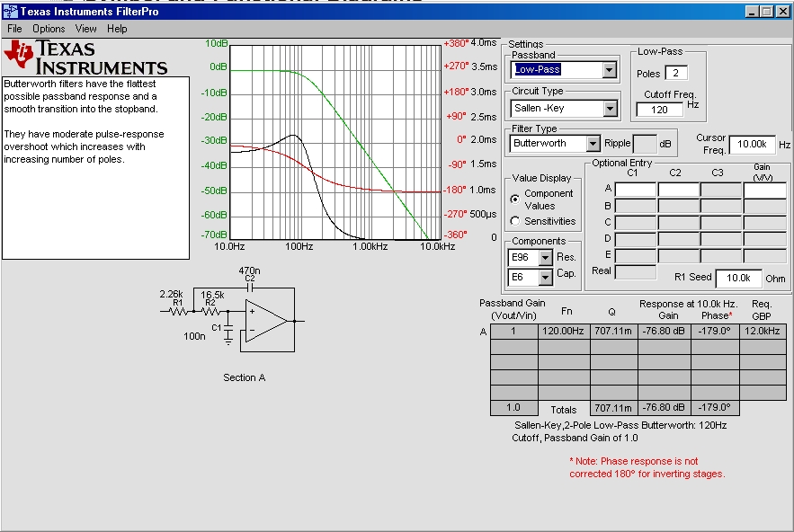794x532 pixels.
Task: Expand the Passband Low-Pass dropdown
Action: point(609,70)
